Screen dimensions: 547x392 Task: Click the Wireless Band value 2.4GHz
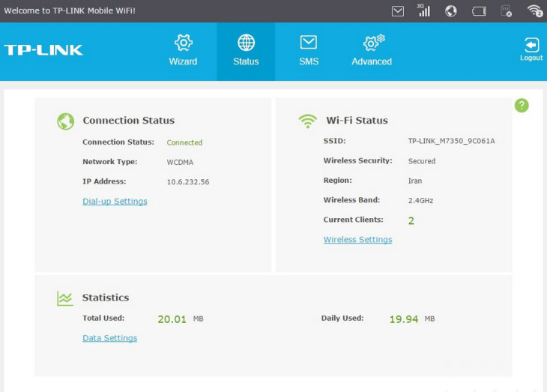[x=420, y=200]
